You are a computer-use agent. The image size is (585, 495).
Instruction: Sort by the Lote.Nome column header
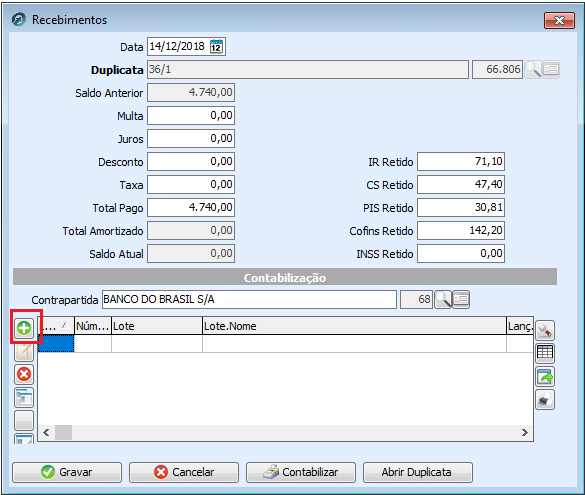(354, 326)
